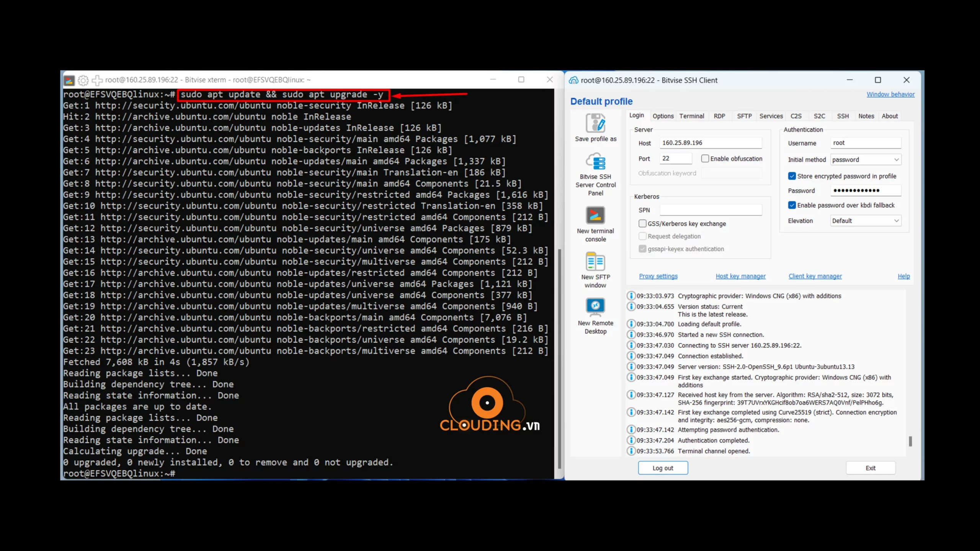Click the Host input field
Image resolution: width=980 pixels, height=551 pixels.
click(710, 143)
